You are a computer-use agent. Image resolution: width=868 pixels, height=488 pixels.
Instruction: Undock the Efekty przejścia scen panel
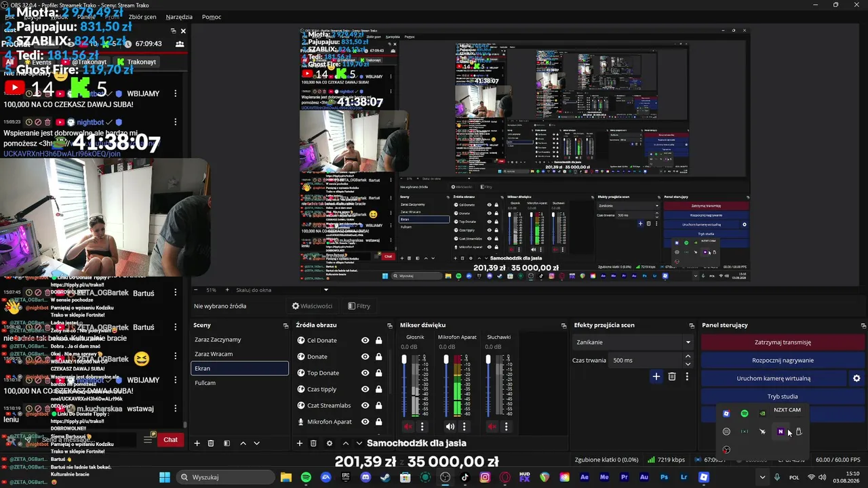692,325
